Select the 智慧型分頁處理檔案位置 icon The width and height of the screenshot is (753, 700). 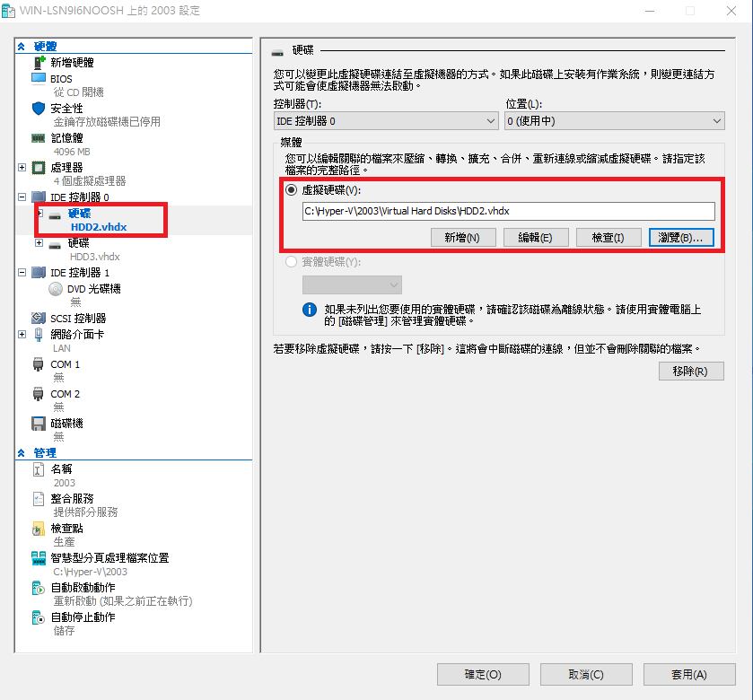pyautogui.click(x=39, y=558)
